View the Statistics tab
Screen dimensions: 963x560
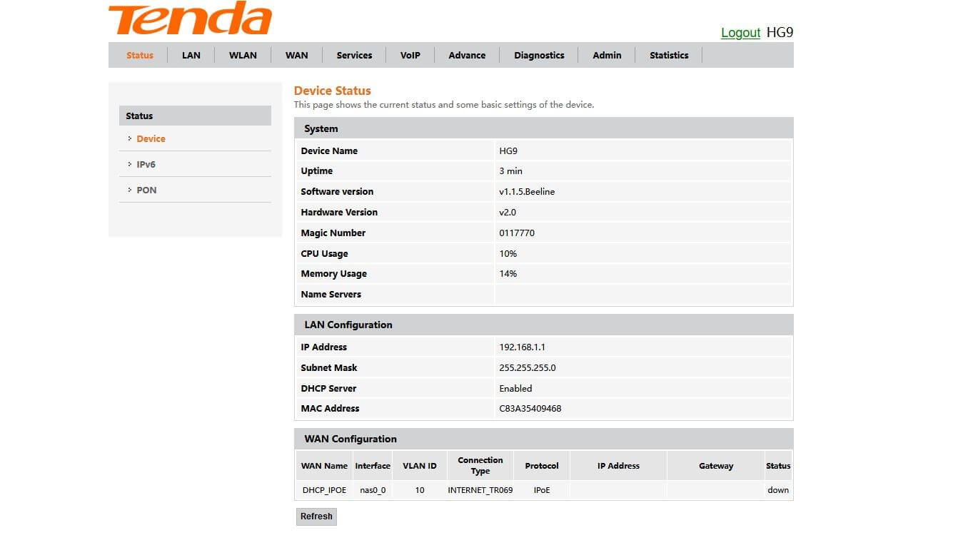point(669,55)
